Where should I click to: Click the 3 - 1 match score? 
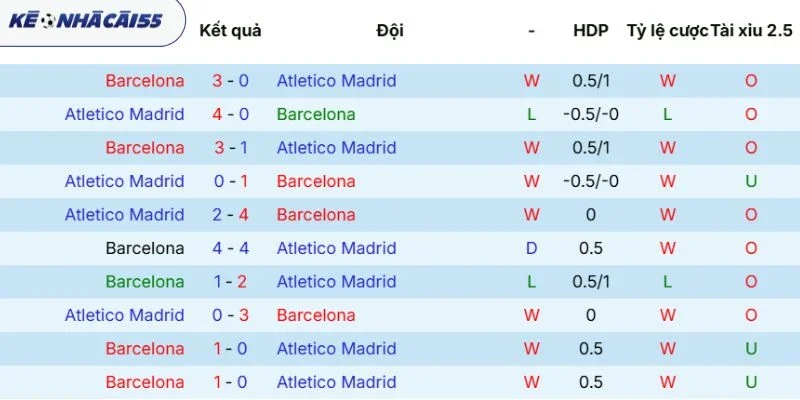(x=230, y=148)
